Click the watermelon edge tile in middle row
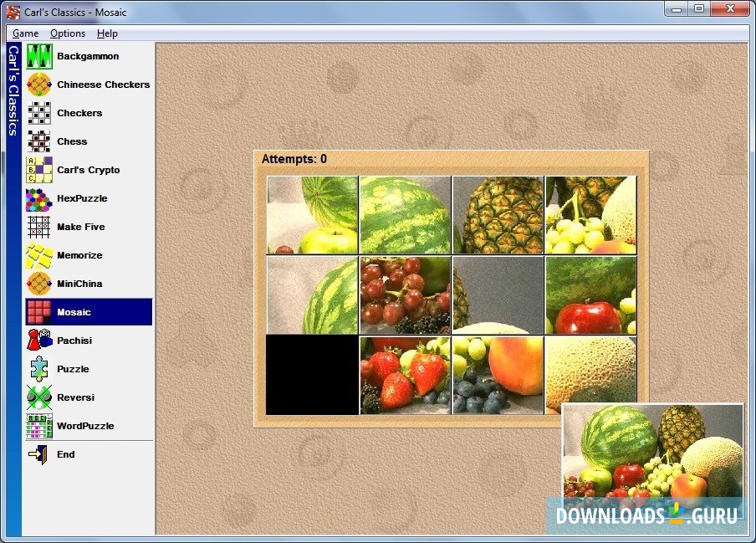This screenshot has height=543, width=756. click(313, 295)
